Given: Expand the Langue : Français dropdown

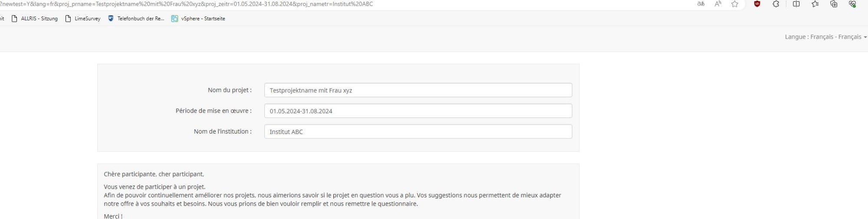Looking at the screenshot, I should [x=825, y=37].
